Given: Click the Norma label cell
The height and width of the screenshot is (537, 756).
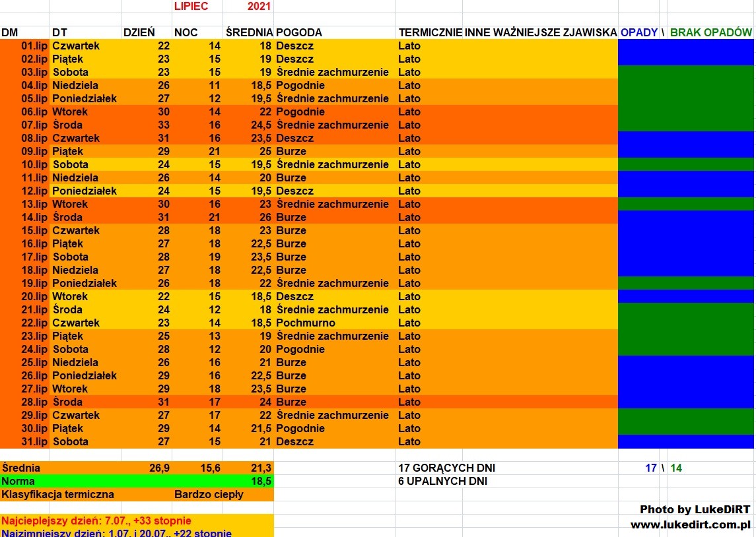Looking at the screenshot, I should [x=18, y=481].
